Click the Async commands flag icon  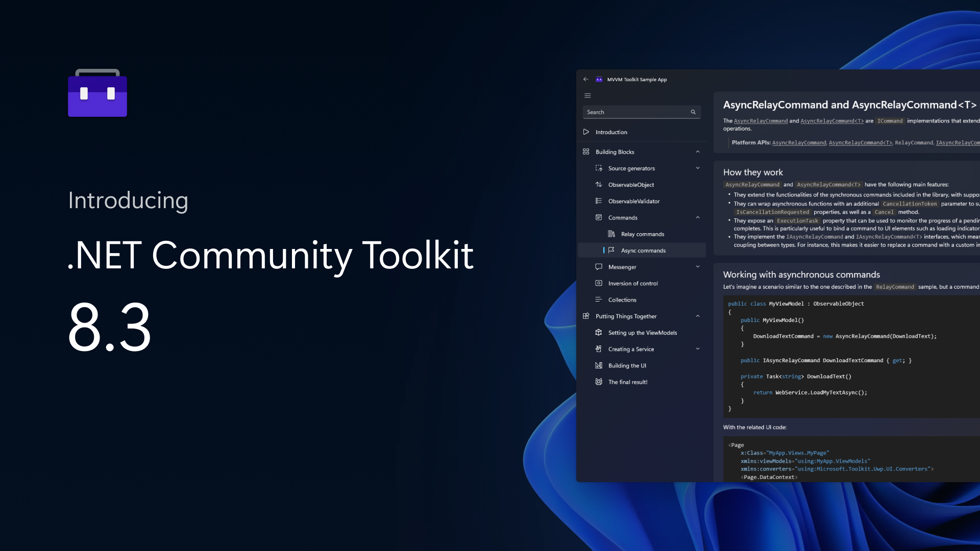pyautogui.click(x=612, y=250)
